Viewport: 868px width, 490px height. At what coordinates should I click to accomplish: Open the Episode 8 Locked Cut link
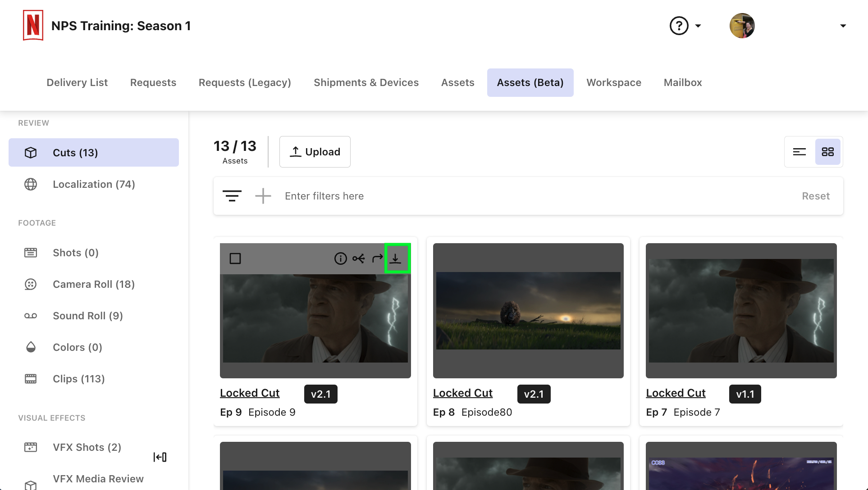[x=462, y=393]
